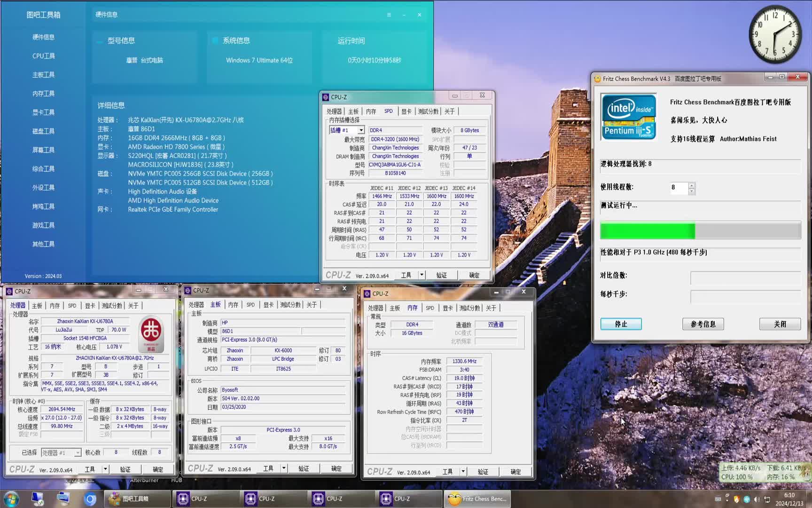Screen dimensions: 812x508
Task: Click the 对比倍数 result field
Action: tap(745, 278)
